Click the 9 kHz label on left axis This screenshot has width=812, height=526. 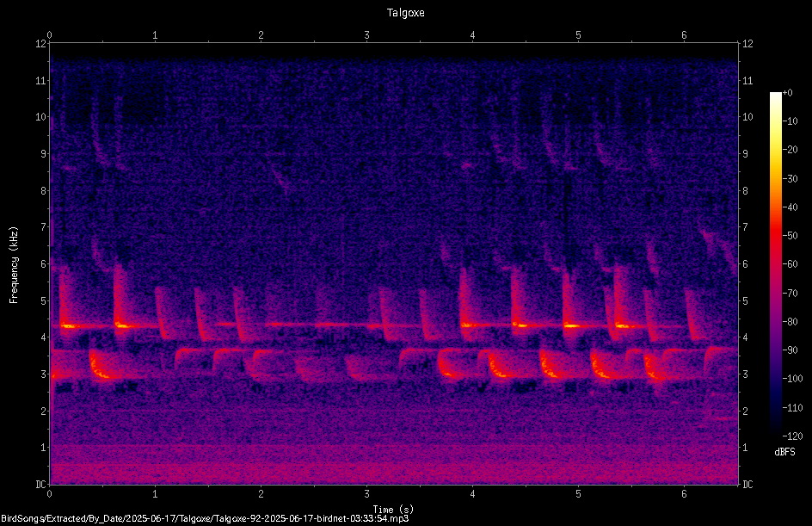44,154
